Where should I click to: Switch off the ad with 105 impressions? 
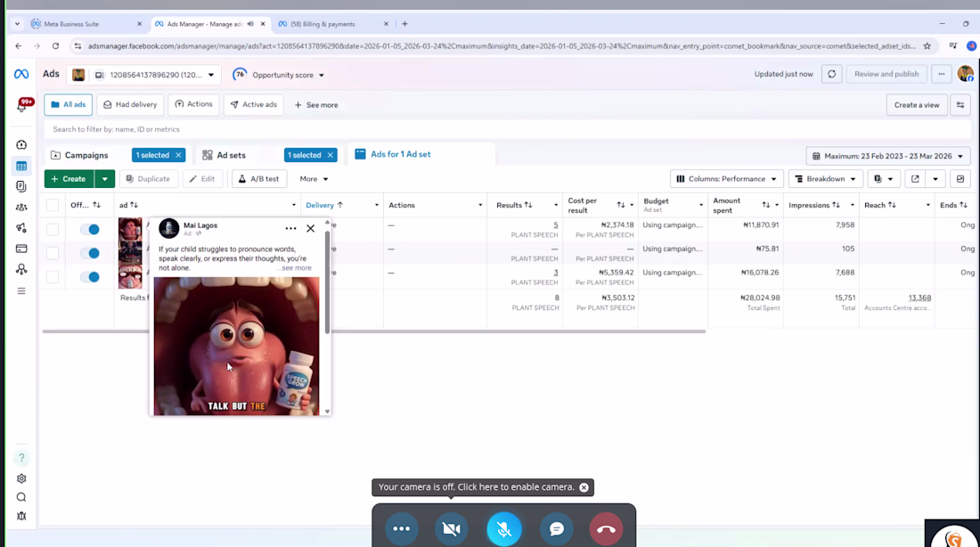click(x=90, y=253)
